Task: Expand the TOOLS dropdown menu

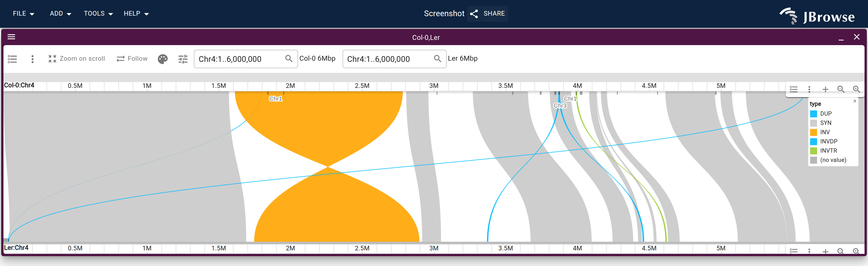Action: pos(98,14)
